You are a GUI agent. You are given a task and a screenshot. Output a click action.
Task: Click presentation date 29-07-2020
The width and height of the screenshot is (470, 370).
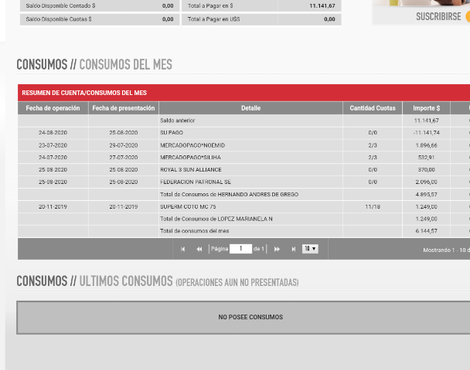[x=123, y=145]
